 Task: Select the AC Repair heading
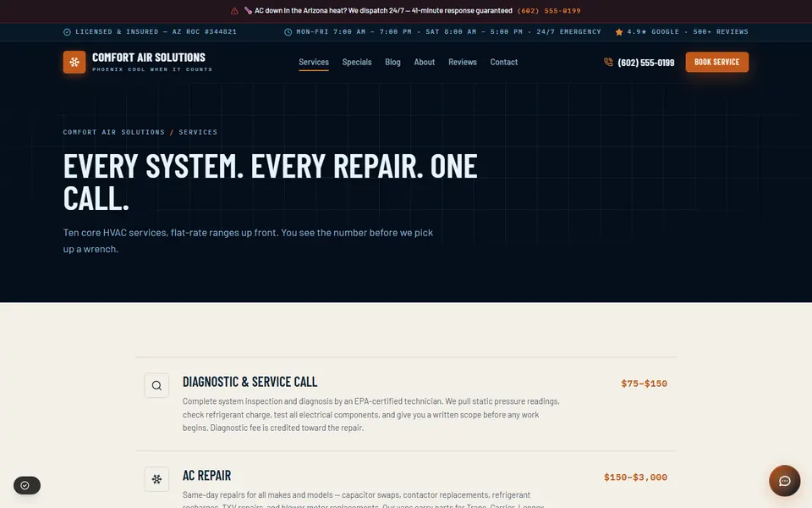point(206,475)
